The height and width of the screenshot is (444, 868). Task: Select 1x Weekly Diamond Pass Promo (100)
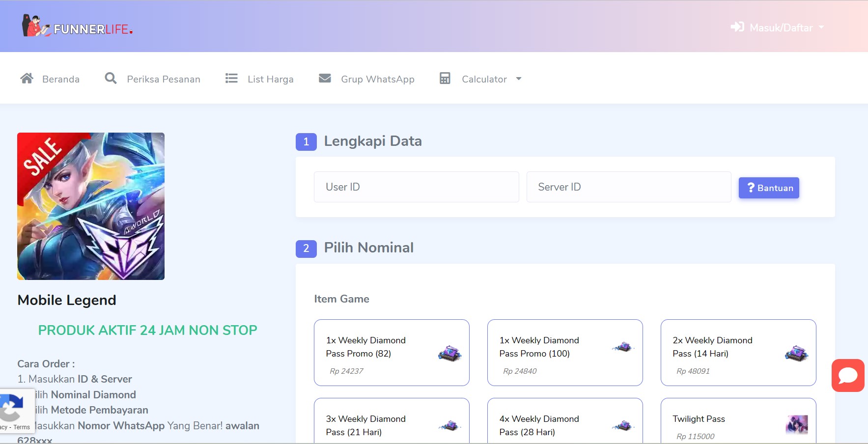click(565, 353)
